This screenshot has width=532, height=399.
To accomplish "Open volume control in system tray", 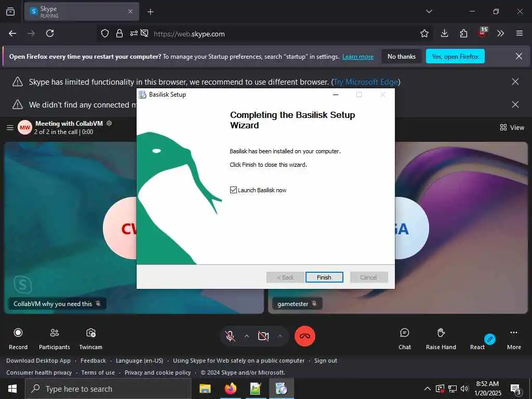I will point(464,389).
